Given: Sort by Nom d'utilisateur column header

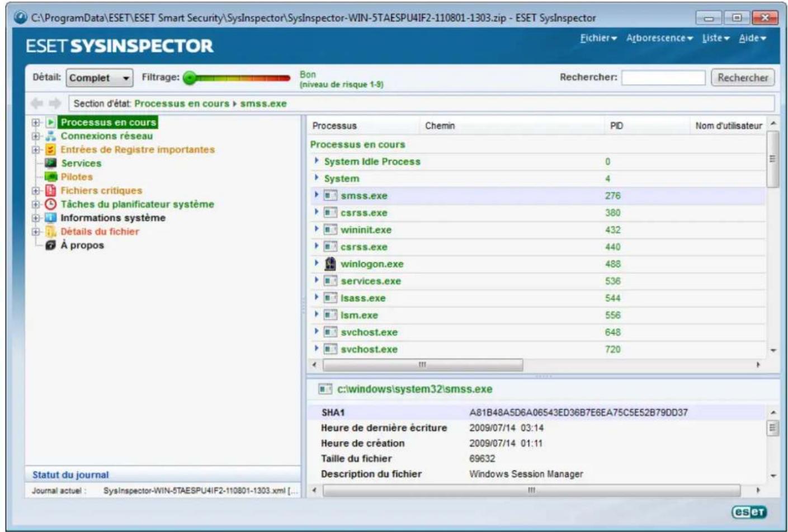Looking at the screenshot, I should (729, 125).
